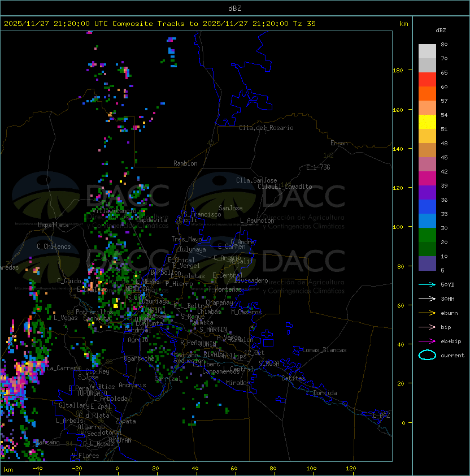Pick the bright yellow 51-54 dBZ swatch
Viewport: 470px width, 476px height.
(427, 122)
